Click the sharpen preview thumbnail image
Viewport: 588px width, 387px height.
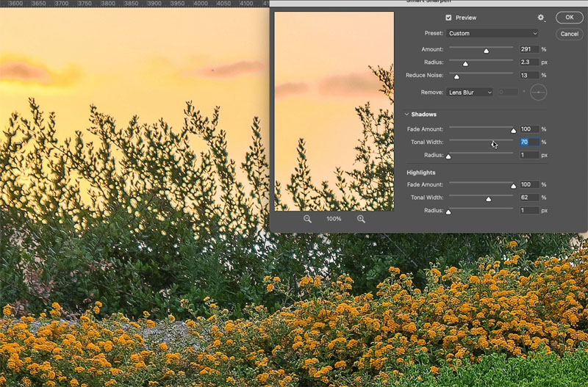tap(334, 112)
